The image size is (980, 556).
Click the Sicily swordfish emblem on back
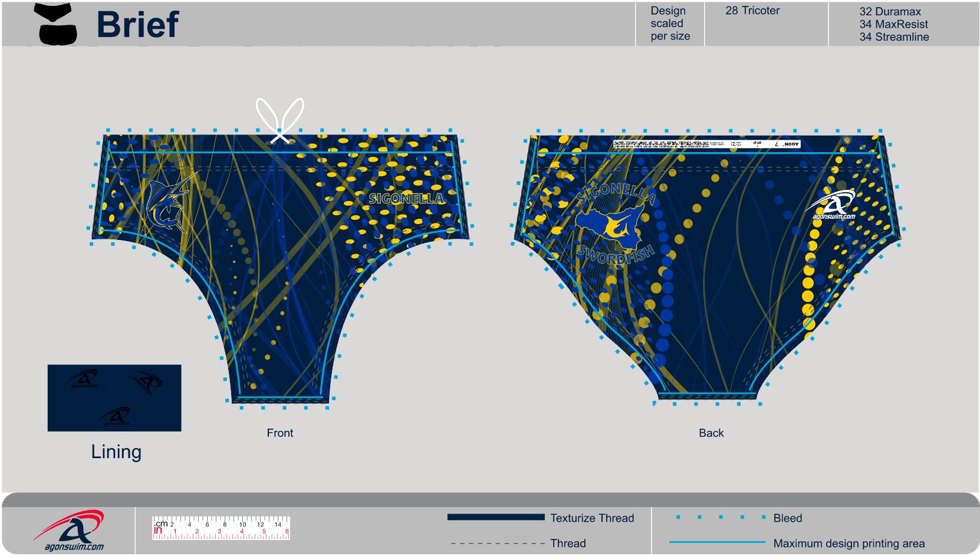point(610,227)
